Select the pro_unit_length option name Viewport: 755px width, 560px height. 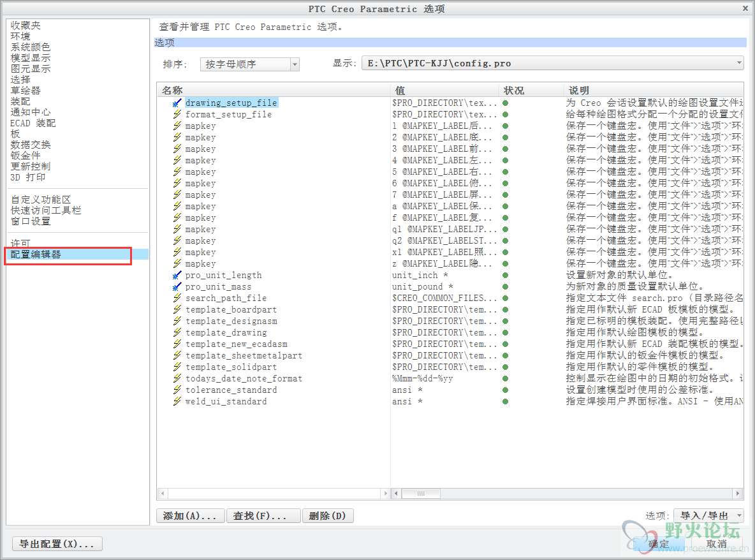223,276
